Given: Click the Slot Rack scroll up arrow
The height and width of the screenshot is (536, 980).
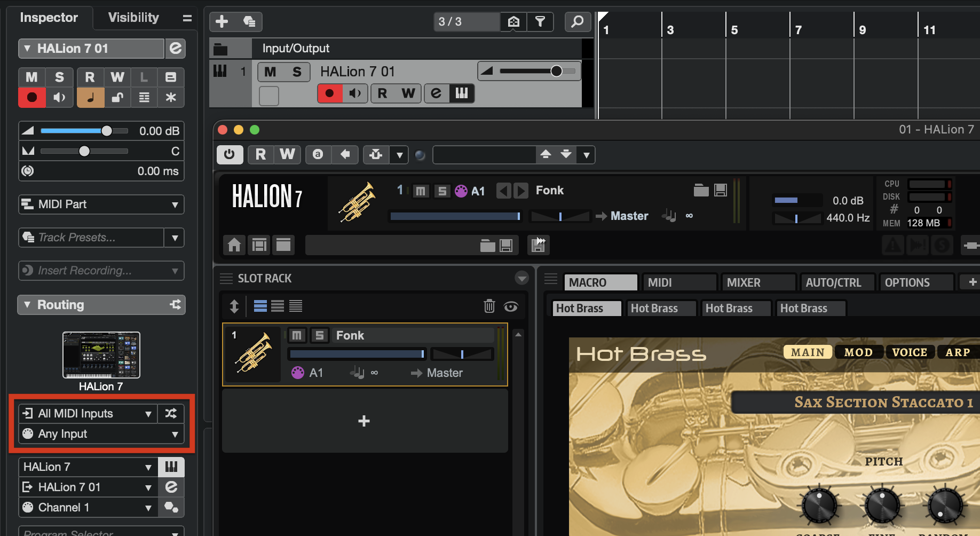Looking at the screenshot, I should click(518, 335).
